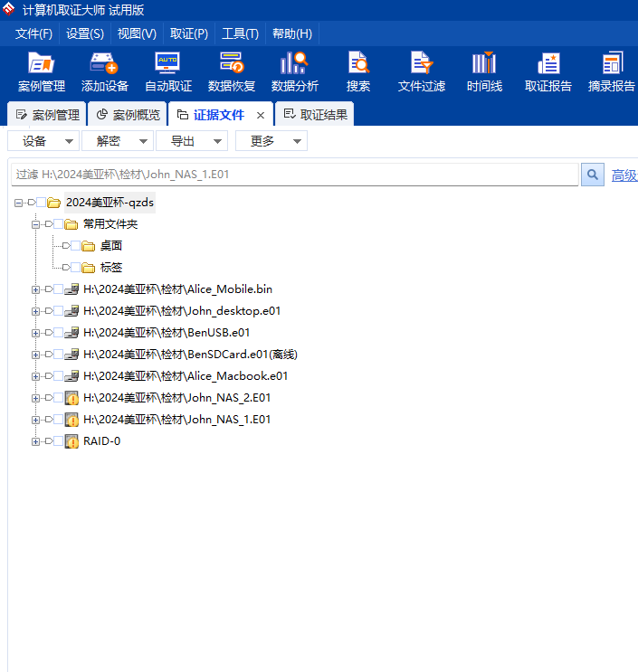Expand the John_desktop.e01 tree node
638x672 pixels.
36,311
